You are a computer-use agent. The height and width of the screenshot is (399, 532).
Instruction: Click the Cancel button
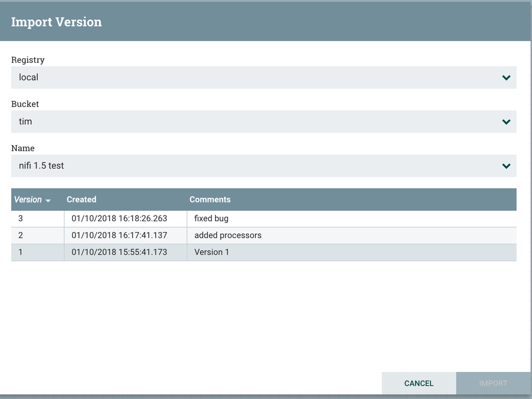[x=419, y=383]
